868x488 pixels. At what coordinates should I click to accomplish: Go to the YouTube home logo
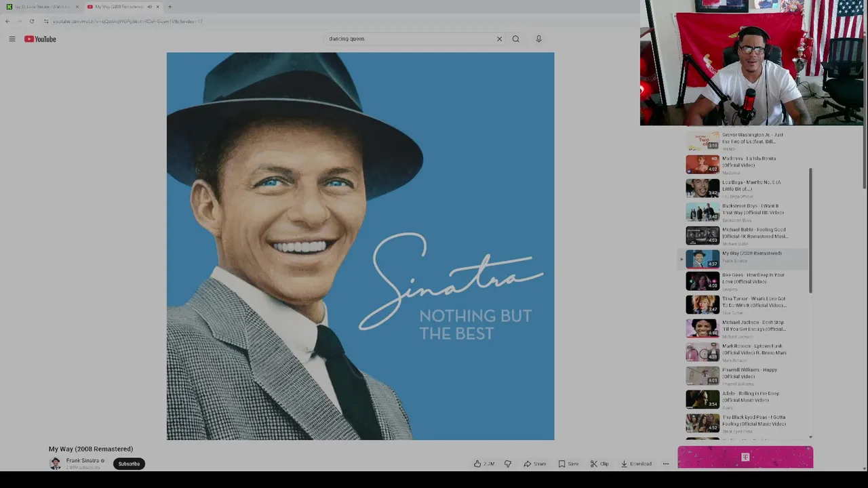pyautogui.click(x=40, y=39)
